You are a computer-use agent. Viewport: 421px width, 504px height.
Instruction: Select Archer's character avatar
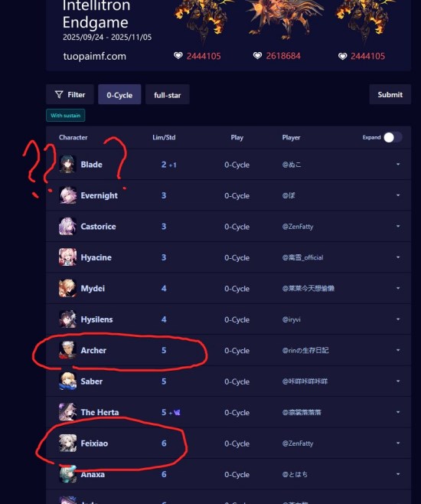(68, 350)
